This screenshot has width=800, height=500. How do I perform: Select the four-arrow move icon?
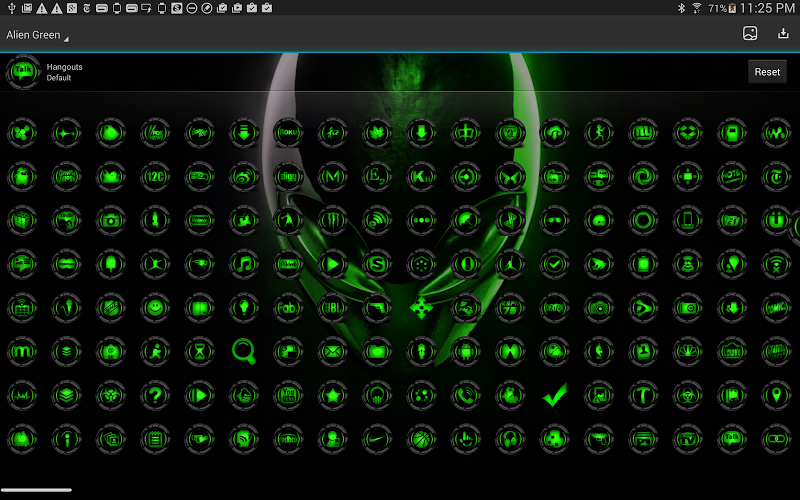421,308
